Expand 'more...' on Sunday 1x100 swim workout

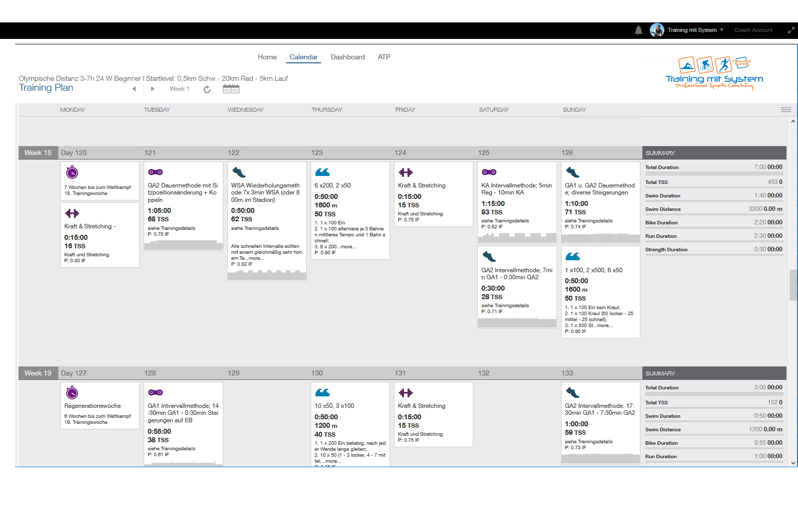(x=605, y=326)
